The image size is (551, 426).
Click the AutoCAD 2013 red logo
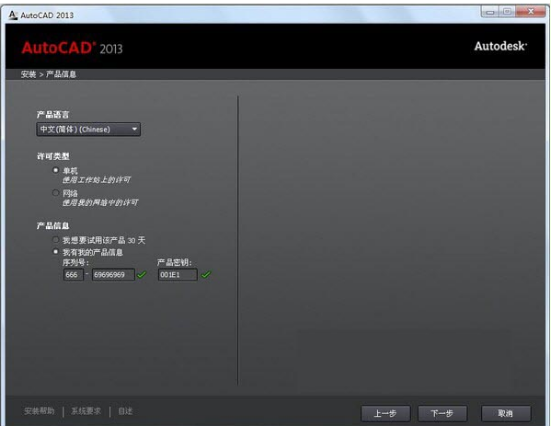72,48
